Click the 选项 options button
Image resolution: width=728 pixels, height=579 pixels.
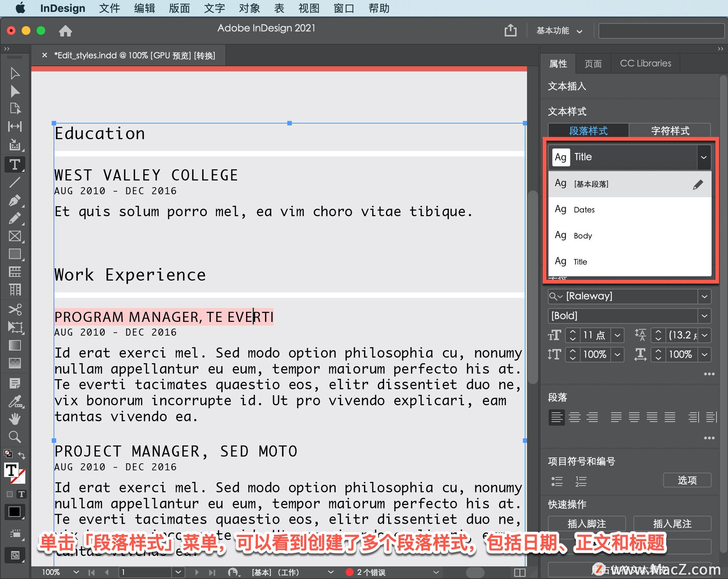[x=687, y=480]
